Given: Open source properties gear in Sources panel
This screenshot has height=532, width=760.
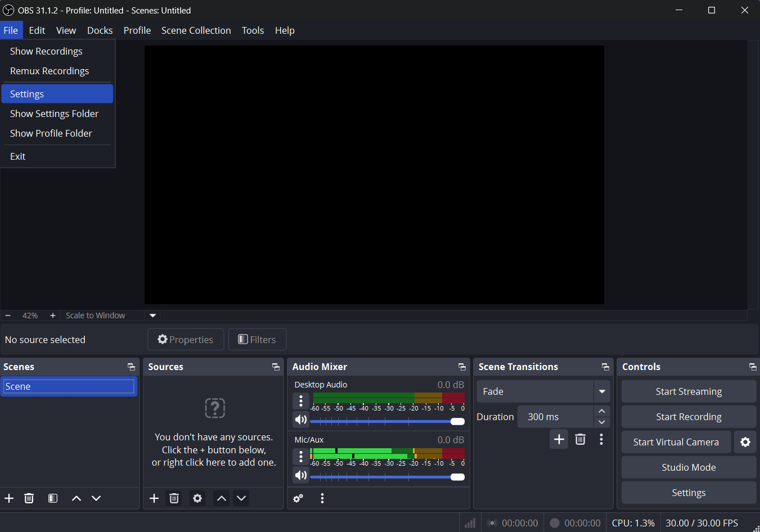Looking at the screenshot, I should (197, 498).
